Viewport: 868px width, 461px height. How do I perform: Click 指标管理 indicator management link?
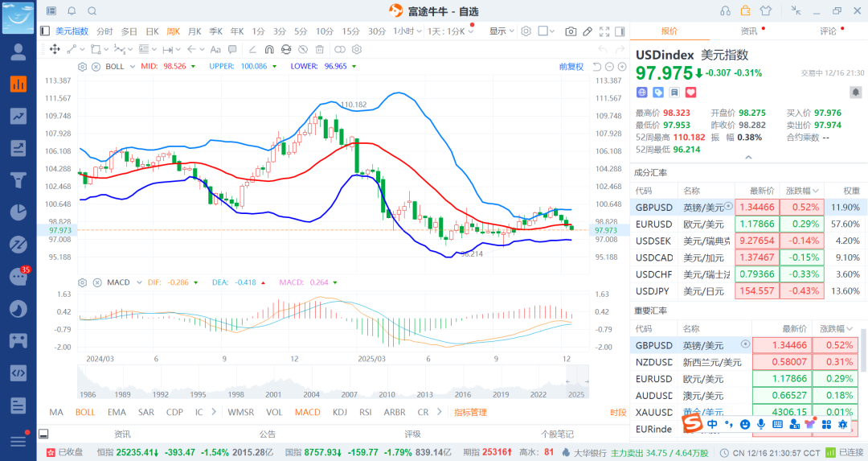click(x=470, y=412)
